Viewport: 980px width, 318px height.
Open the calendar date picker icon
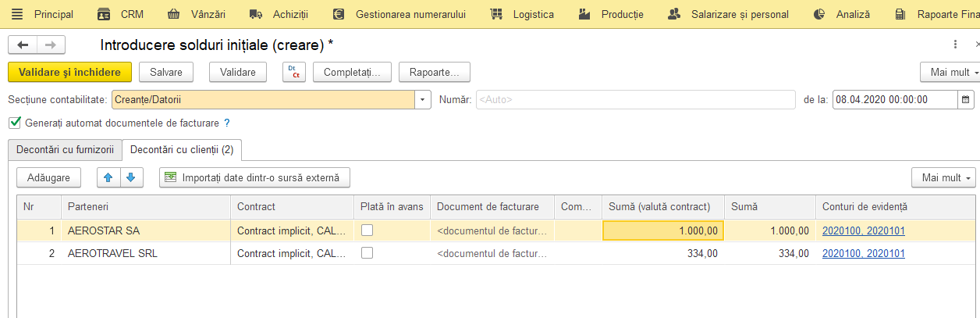pyautogui.click(x=966, y=99)
